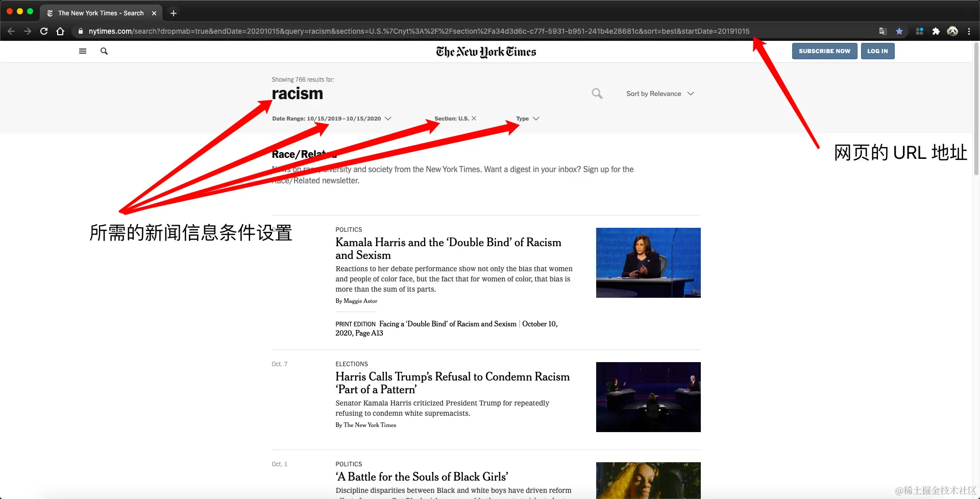The width and height of the screenshot is (980, 499).
Task: Click the racism search query field
Action: (297, 93)
